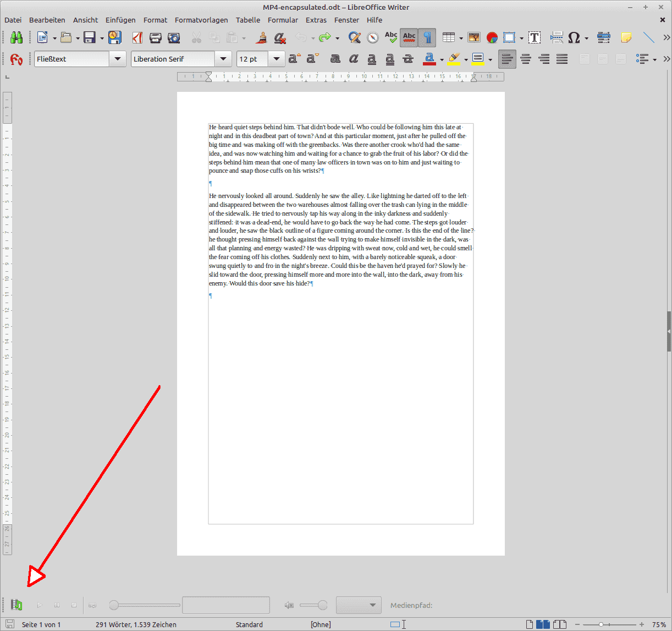Toggle formatting marks display

click(x=427, y=37)
